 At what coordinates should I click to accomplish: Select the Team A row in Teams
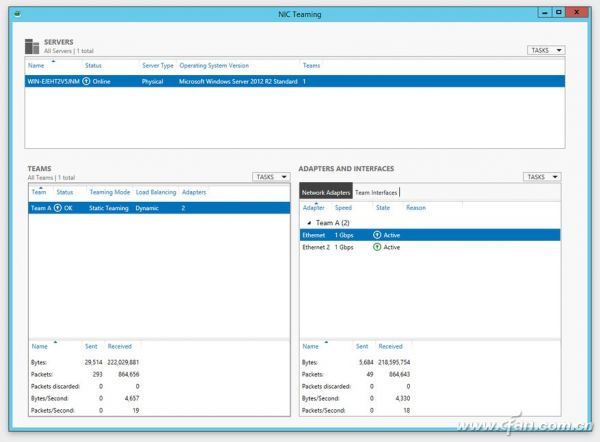point(159,208)
